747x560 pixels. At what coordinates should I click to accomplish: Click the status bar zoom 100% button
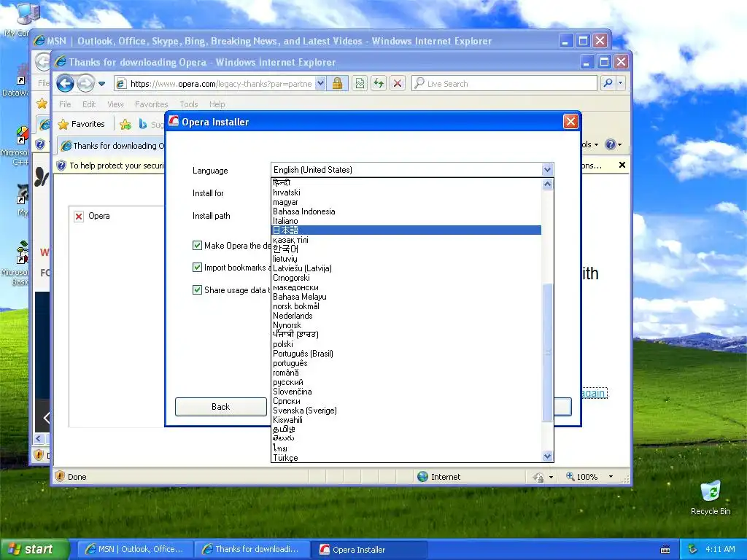click(x=581, y=477)
